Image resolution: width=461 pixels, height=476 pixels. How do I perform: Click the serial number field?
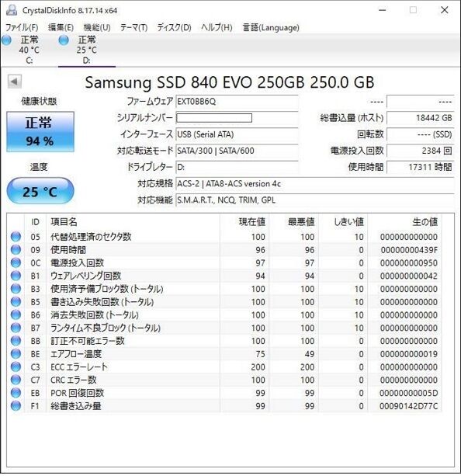(x=237, y=118)
